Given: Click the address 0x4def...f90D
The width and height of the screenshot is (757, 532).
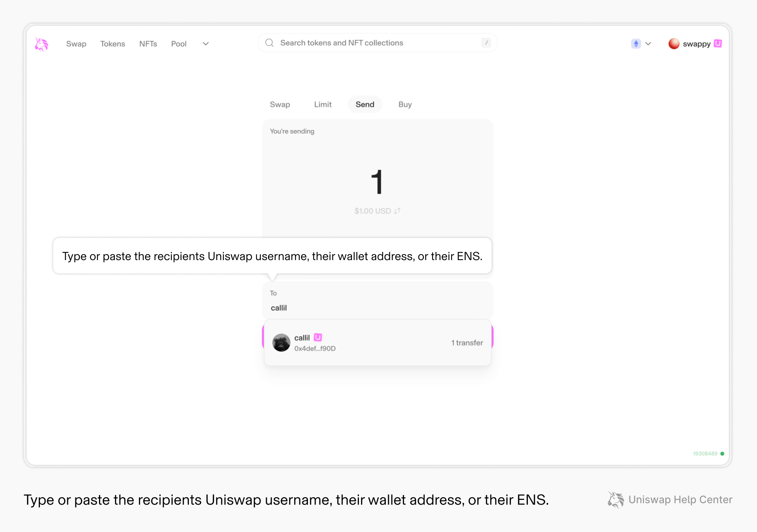Looking at the screenshot, I should 315,348.
